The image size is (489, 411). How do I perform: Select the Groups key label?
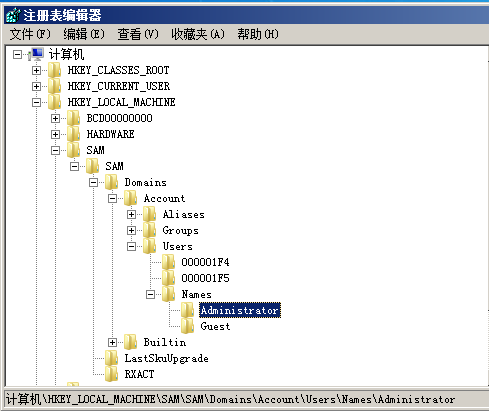click(x=180, y=230)
